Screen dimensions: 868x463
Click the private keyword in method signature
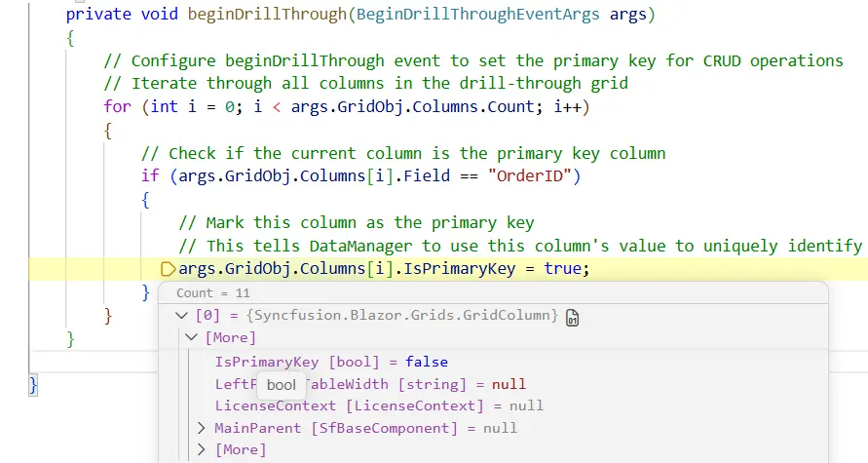(x=98, y=15)
